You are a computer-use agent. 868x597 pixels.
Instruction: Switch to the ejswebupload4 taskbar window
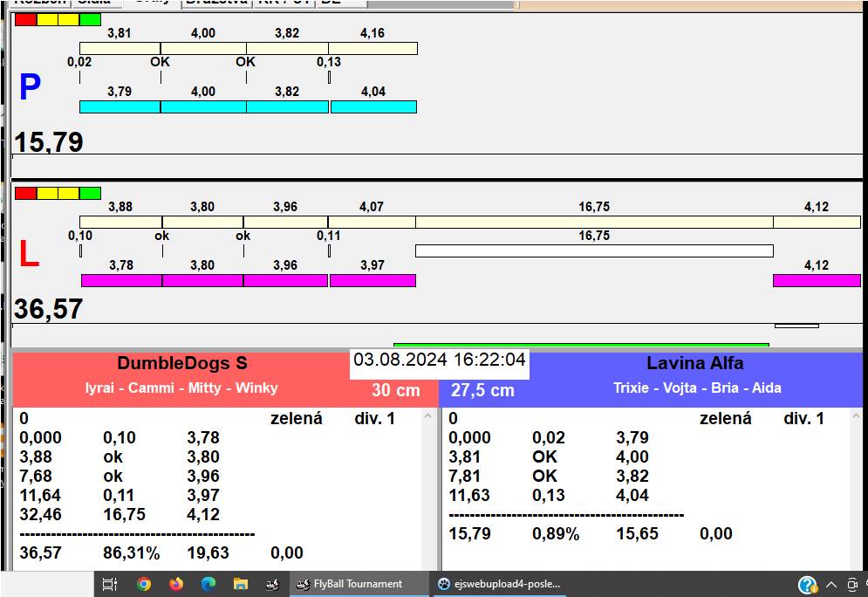(500, 584)
